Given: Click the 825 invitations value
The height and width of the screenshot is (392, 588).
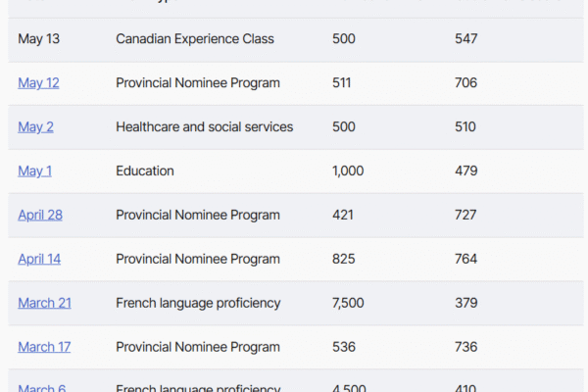Looking at the screenshot, I should [x=344, y=259].
